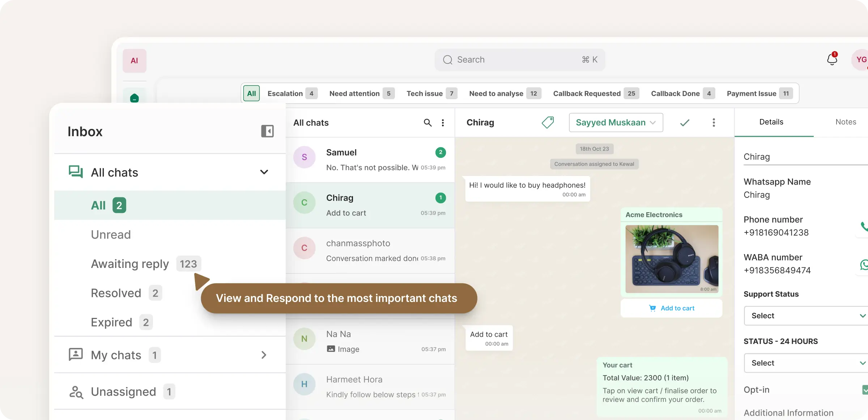Mark the Chirag conversation resolved with checkmark
Image resolution: width=868 pixels, height=420 pixels.
pyautogui.click(x=684, y=123)
